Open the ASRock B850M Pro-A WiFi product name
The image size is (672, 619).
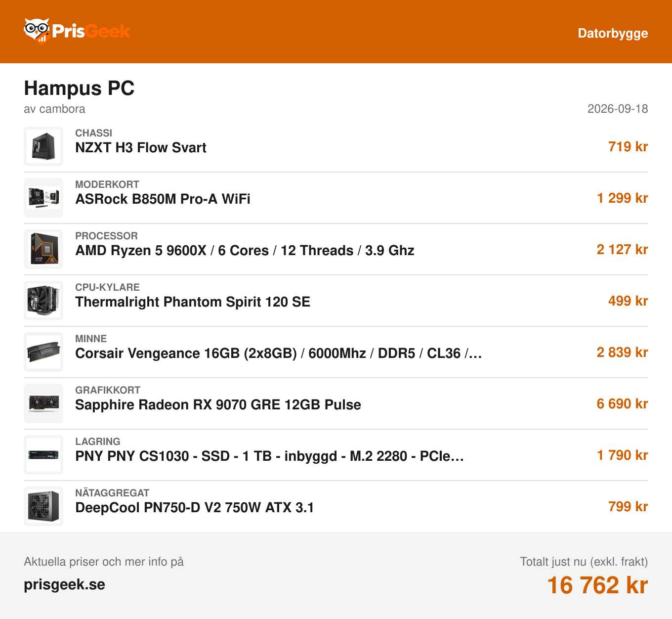tap(163, 199)
